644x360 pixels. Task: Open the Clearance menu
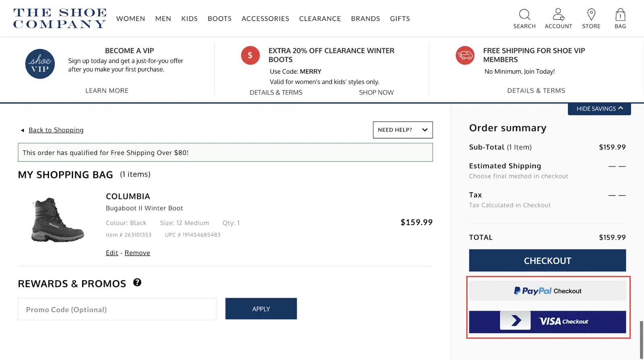coord(320,19)
